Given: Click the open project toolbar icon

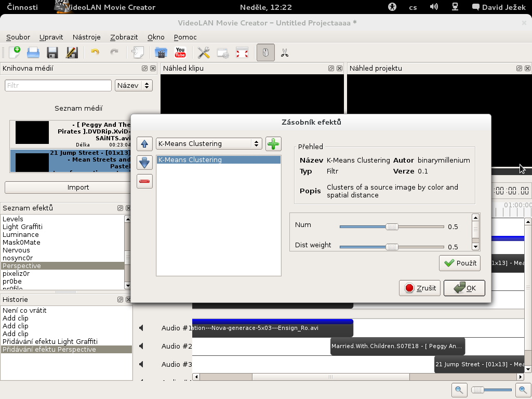Looking at the screenshot, I should click(33, 52).
